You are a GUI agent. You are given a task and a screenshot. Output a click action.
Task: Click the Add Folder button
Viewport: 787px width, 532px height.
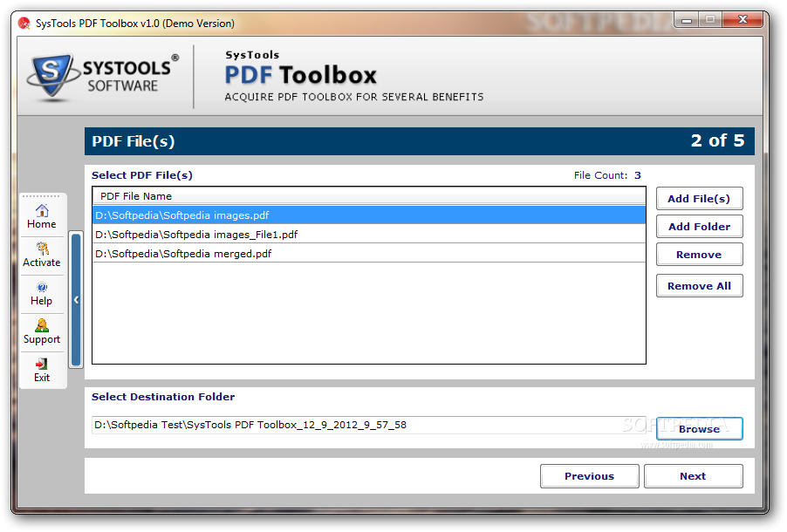(x=699, y=227)
